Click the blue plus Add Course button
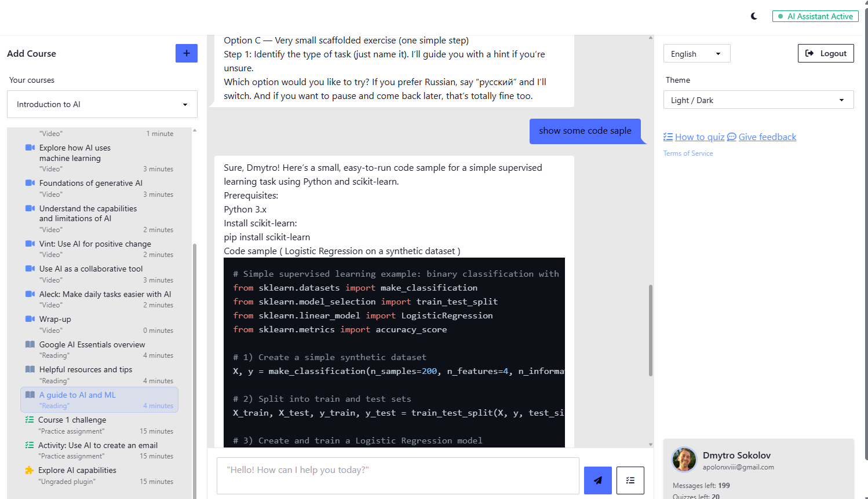The image size is (868, 499). (x=186, y=53)
